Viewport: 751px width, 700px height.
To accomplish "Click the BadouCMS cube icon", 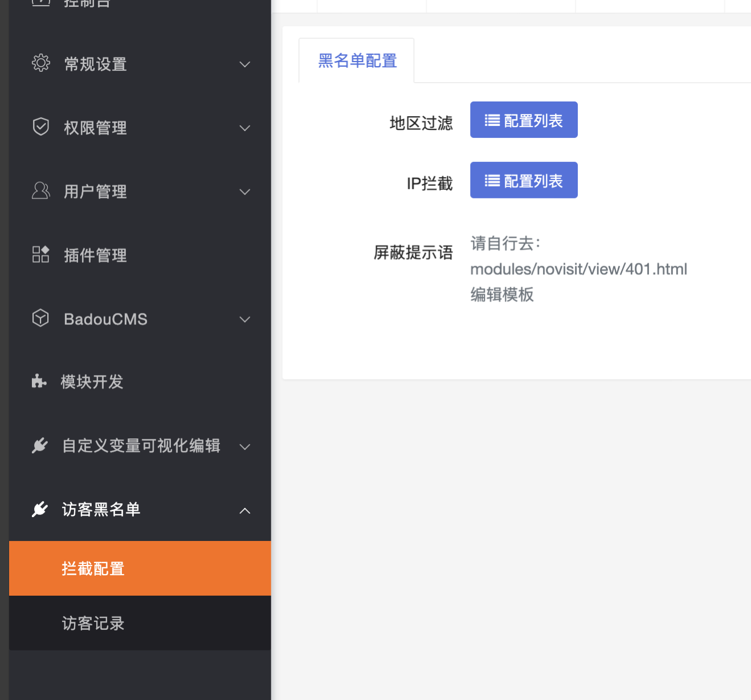I will click(40, 318).
